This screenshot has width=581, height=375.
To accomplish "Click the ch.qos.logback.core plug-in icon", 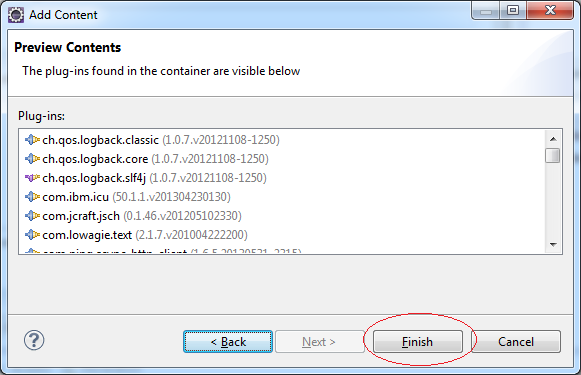I will [32, 159].
